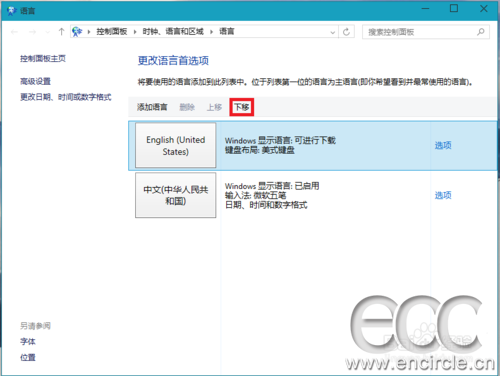
Task: Select the 中文(中华人民共和国) language tile
Action: point(176,195)
